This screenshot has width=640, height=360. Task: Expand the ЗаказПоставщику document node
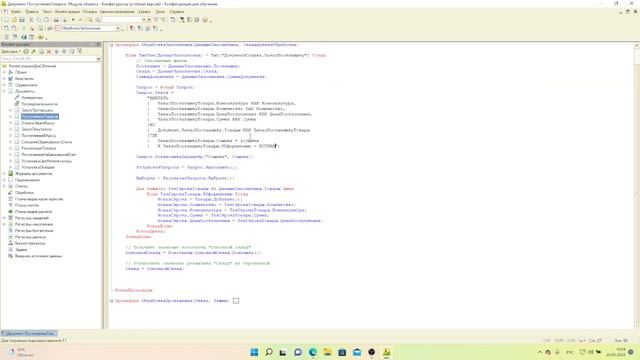11,110
